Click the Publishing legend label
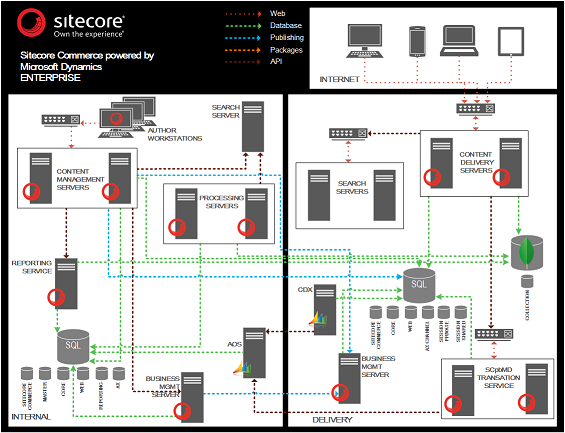 [287, 37]
